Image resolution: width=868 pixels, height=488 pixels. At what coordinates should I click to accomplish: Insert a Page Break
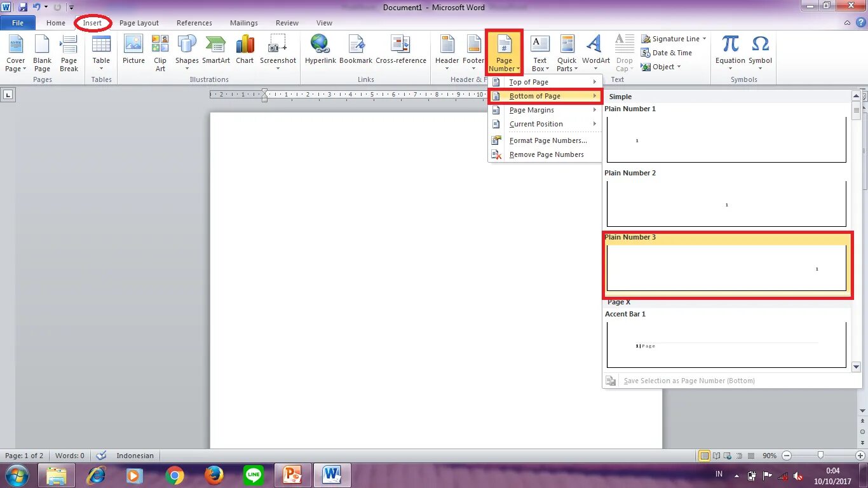pos(69,54)
